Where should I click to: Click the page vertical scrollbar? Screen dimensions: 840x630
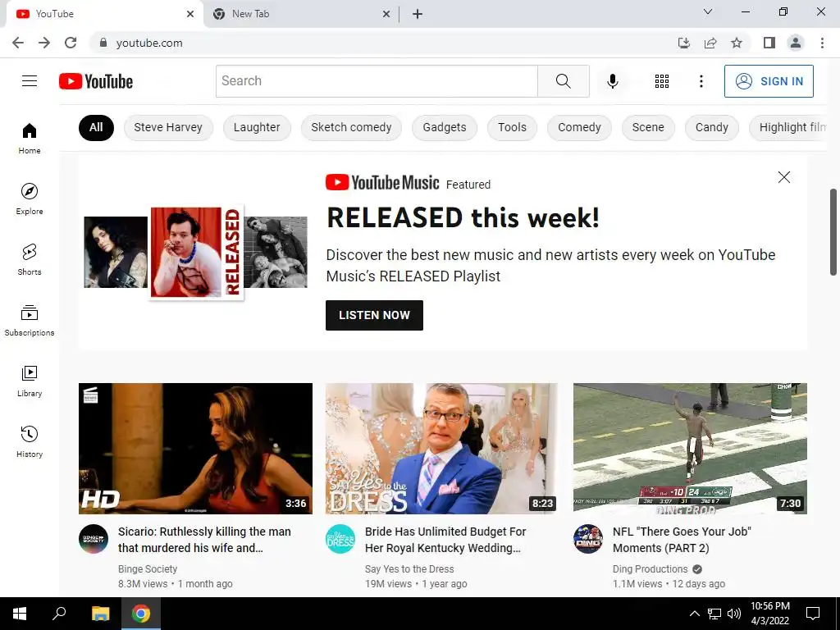click(833, 232)
